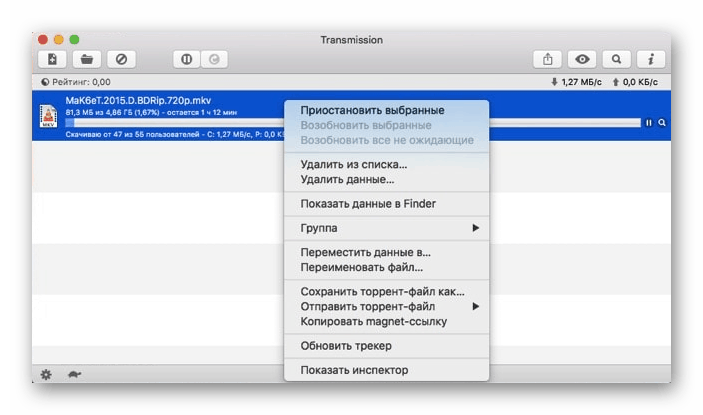Expand the Группа submenu
Image resolution: width=703 pixels, height=415 pixels.
point(386,228)
